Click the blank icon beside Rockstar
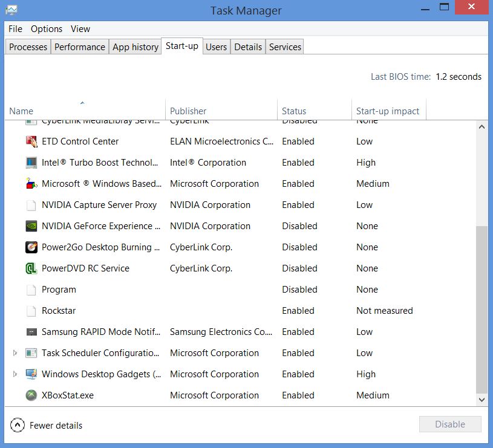493x448 pixels. (x=31, y=311)
